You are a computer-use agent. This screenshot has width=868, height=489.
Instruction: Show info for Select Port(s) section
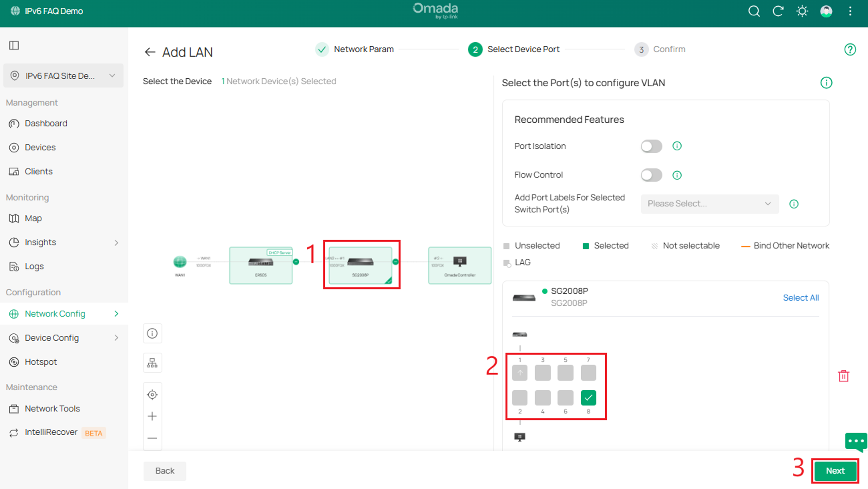click(826, 83)
